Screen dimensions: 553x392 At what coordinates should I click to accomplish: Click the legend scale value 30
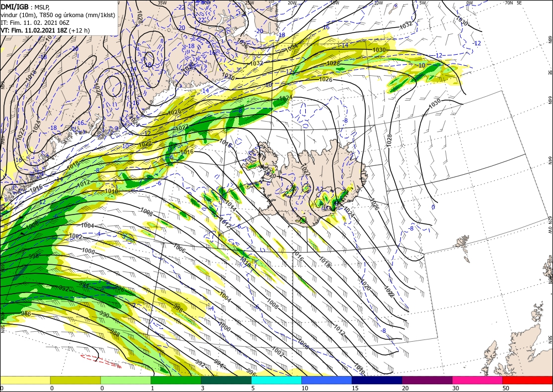pyautogui.click(x=455, y=388)
